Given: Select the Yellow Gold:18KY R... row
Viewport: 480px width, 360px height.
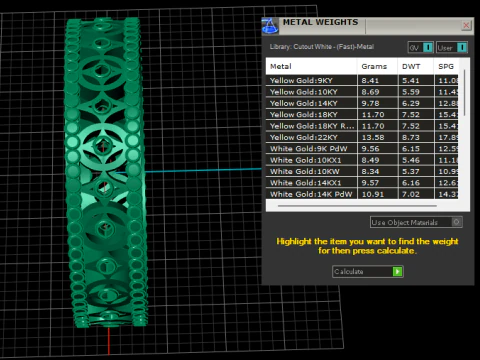Looking at the screenshot, I should pos(362,126).
